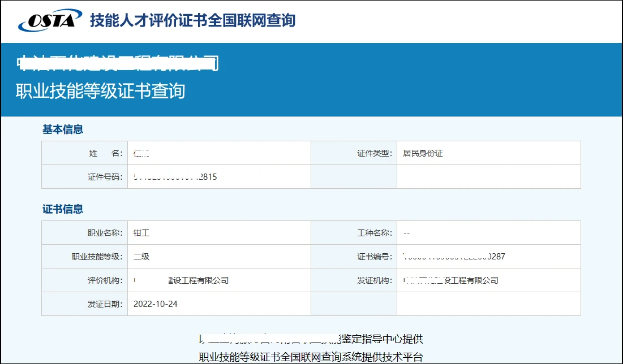Click the 证件号码 label
The width and height of the screenshot is (623, 364).
pyautogui.click(x=105, y=177)
